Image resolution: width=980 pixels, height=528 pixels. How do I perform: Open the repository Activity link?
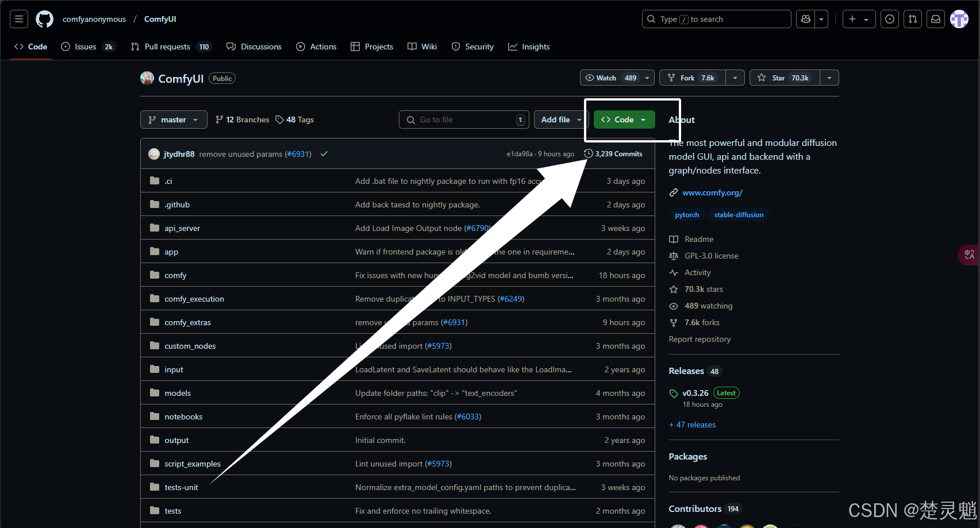pos(690,272)
